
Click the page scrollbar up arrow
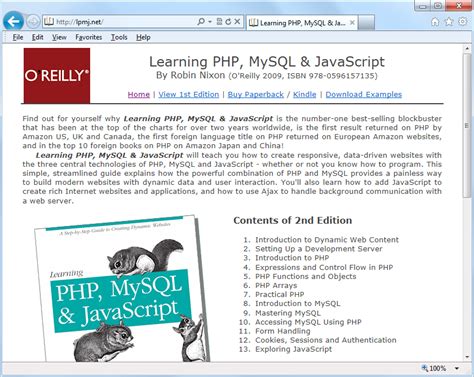467,49
